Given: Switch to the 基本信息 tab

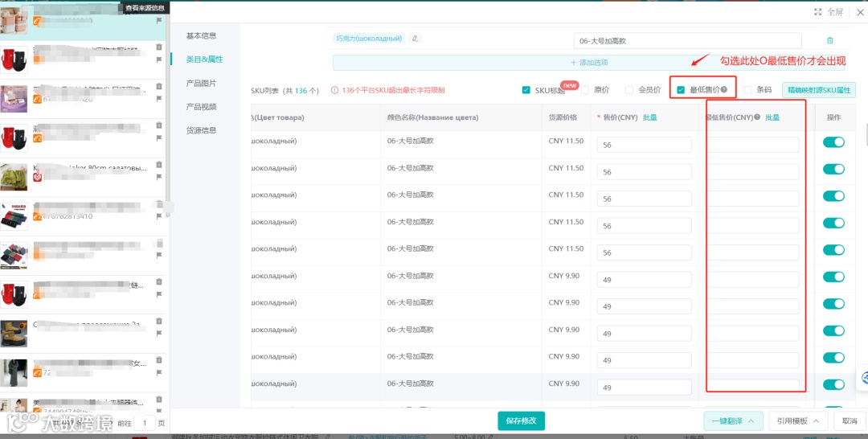Looking at the screenshot, I should pyautogui.click(x=201, y=36).
